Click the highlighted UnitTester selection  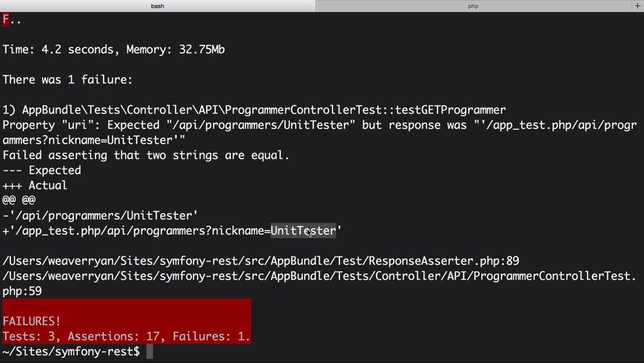tap(303, 231)
